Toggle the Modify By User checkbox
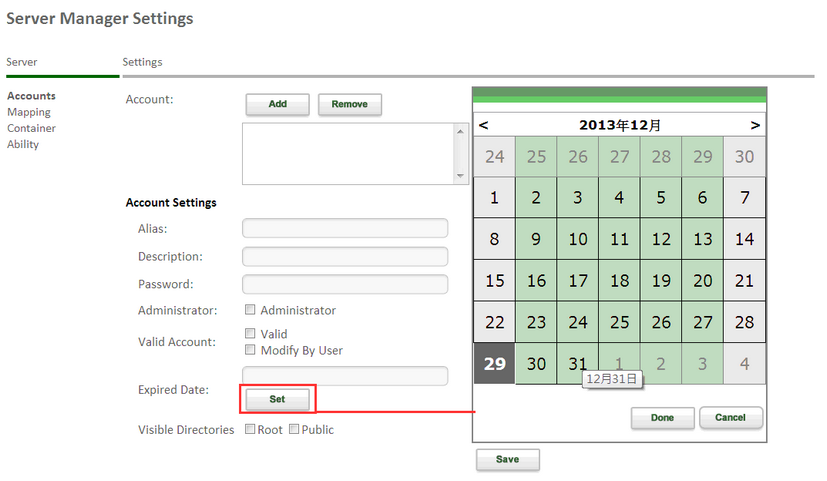Viewport: 827px width, 481px height. click(x=251, y=350)
